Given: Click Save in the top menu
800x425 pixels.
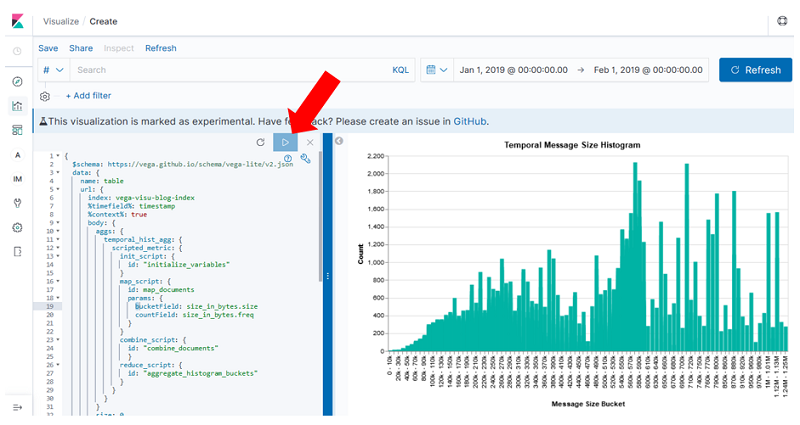Looking at the screenshot, I should 48,48.
